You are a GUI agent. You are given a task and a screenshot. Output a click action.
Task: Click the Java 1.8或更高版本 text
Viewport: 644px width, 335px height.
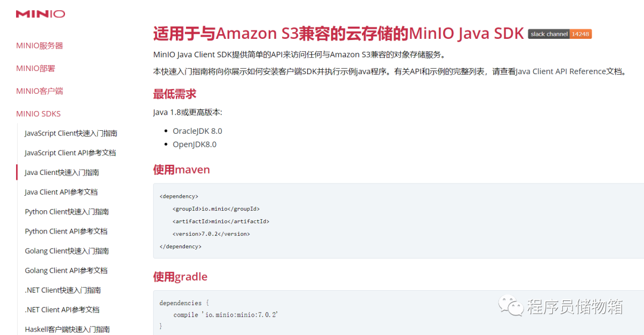187,112
